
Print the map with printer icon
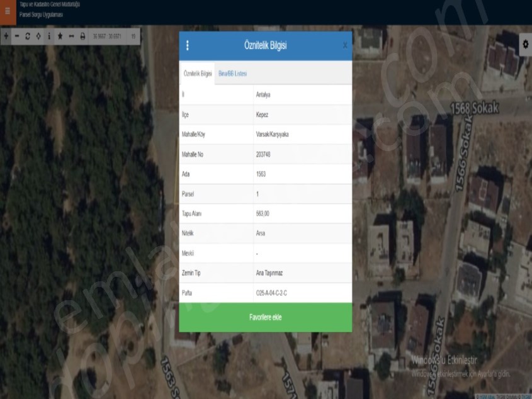click(x=82, y=36)
